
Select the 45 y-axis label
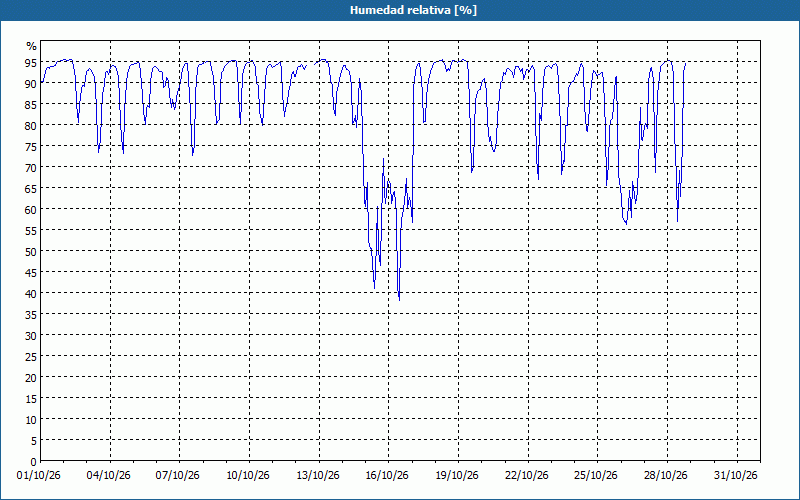click(x=31, y=272)
